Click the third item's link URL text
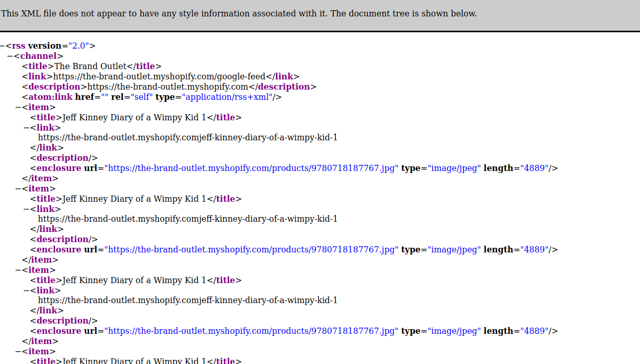640x364 pixels. click(188, 300)
